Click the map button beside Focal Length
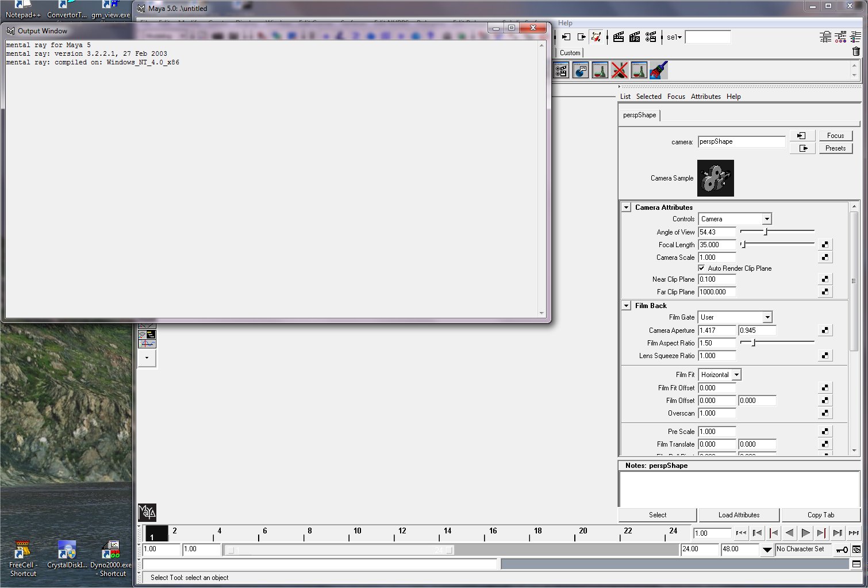The height and width of the screenshot is (588, 868). tap(825, 245)
